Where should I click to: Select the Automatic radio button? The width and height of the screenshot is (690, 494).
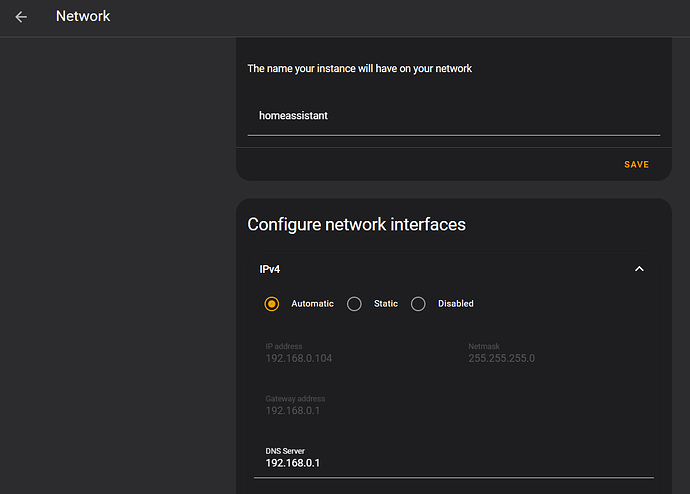(x=272, y=304)
